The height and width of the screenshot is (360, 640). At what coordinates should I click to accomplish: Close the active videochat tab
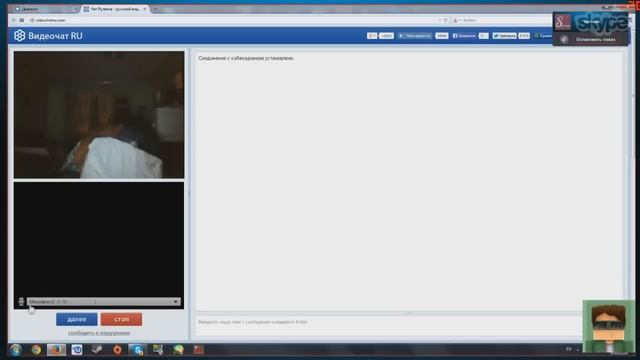144,9
